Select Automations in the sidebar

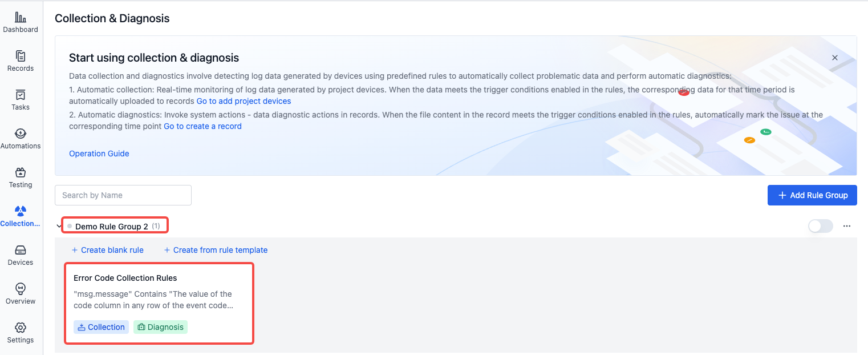(x=21, y=139)
